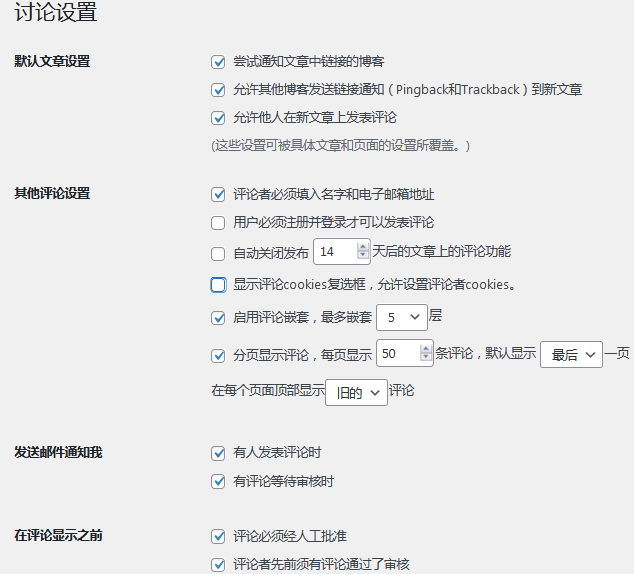Uncheck 有评论等待审核时 email notification

coord(218,482)
